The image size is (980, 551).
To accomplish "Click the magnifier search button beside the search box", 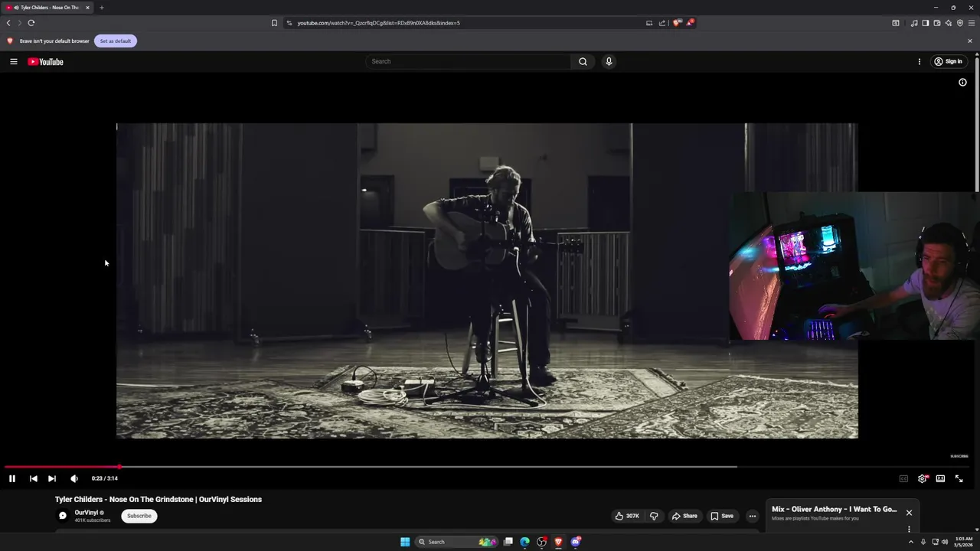I will tap(583, 61).
